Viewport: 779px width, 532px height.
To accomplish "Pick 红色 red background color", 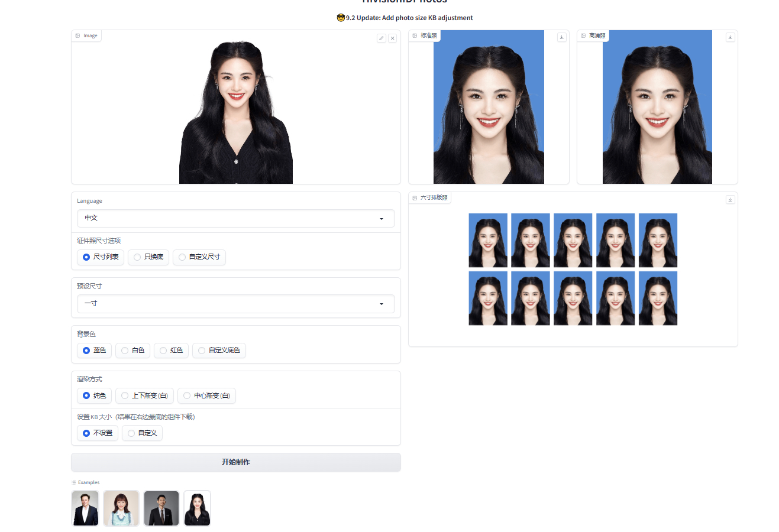I will tap(163, 351).
